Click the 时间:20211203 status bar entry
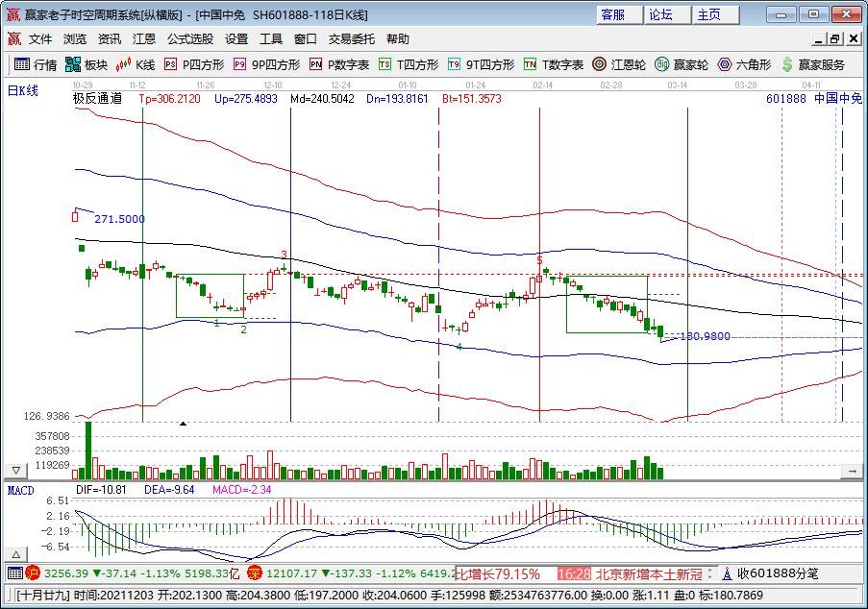This screenshot has width=868, height=609. click(114, 596)
